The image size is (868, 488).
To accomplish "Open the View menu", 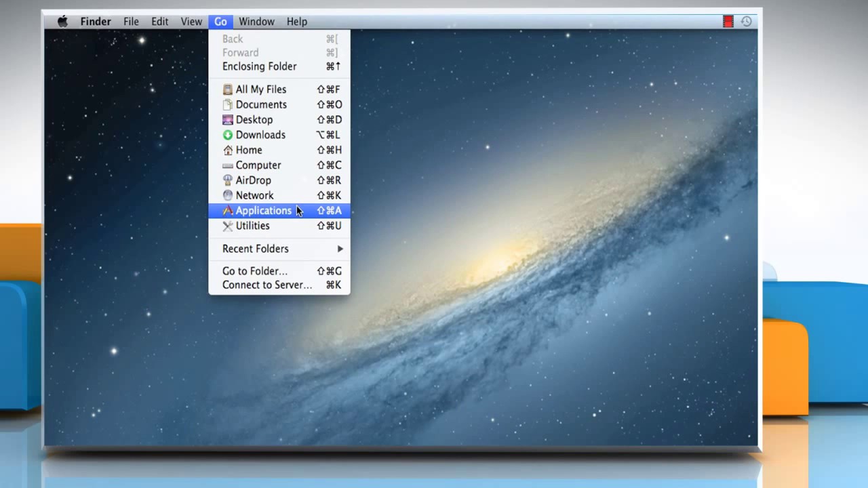I will [x=191, y=22].
